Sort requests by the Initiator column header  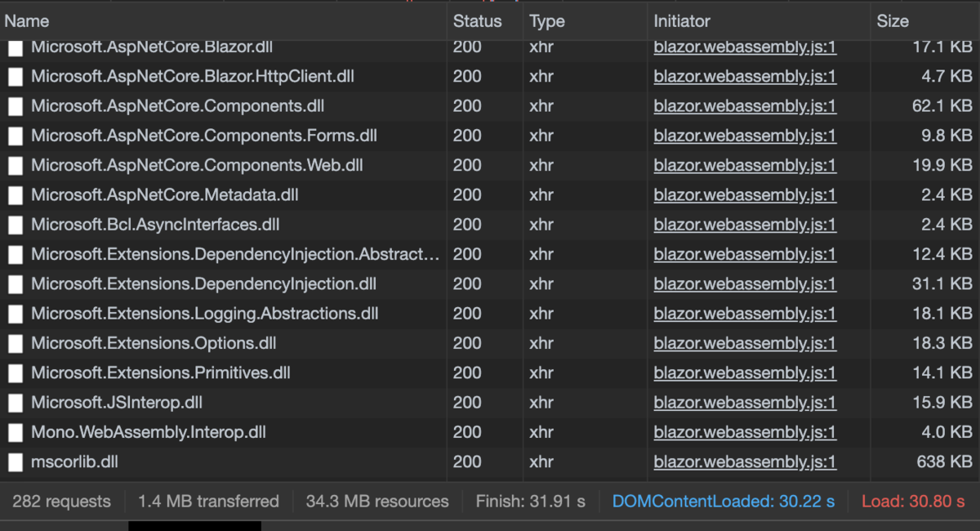coord(758,21)
